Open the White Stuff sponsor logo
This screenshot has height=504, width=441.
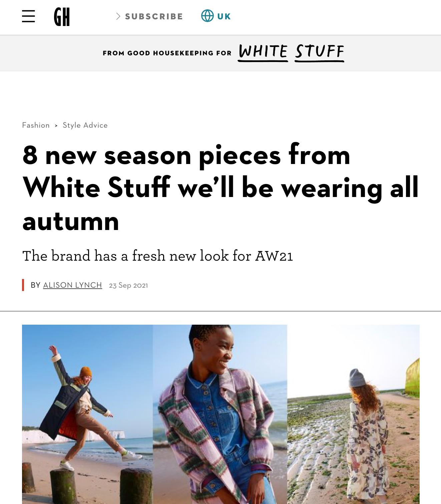tap(291, 53)
